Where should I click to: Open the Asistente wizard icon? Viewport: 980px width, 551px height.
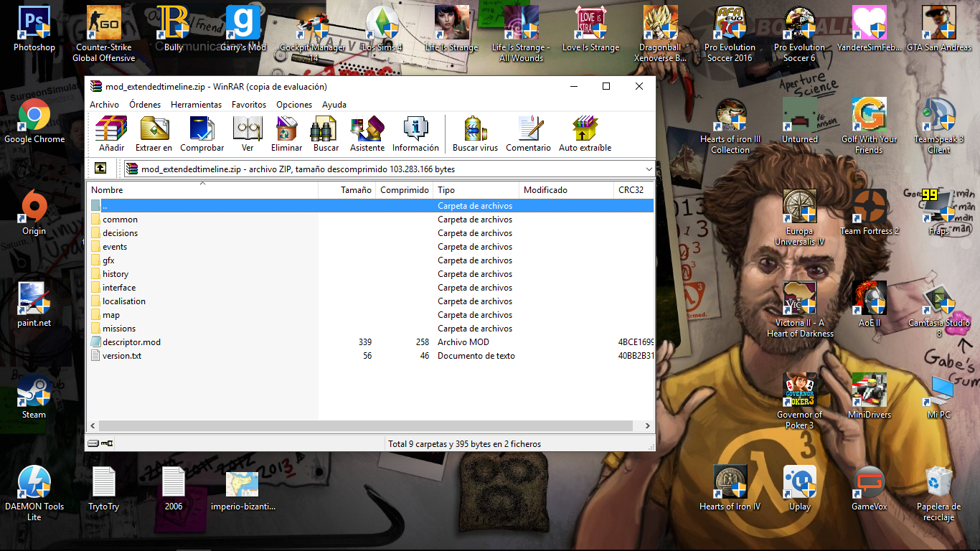367,134
